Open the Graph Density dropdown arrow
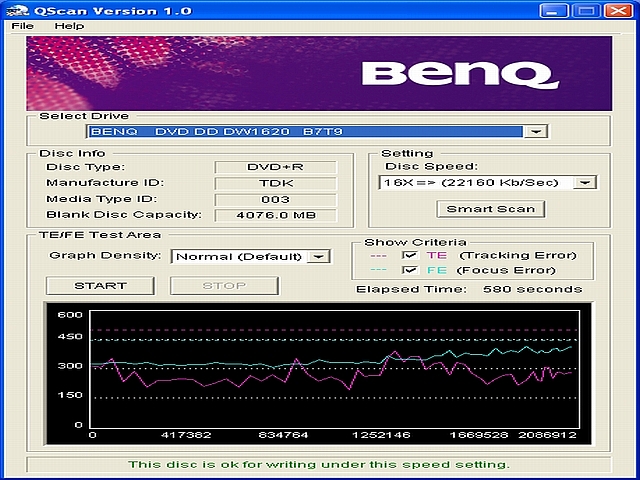640x480 pixels. click(318, 257)
